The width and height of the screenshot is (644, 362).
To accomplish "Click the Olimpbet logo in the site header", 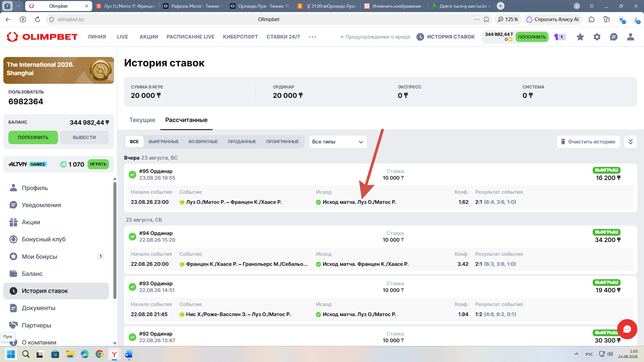I will tap(42, 37).
